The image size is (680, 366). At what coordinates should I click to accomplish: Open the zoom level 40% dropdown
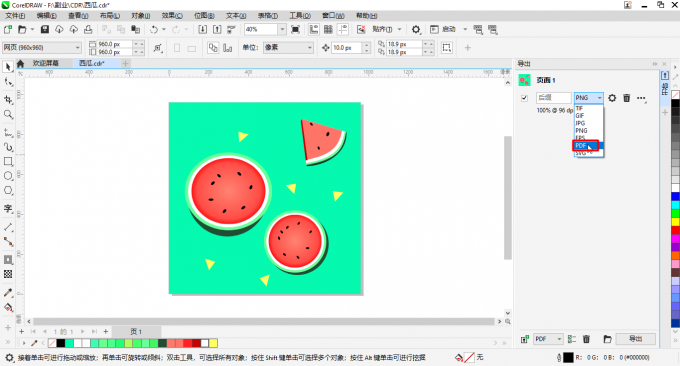(282, 29)
